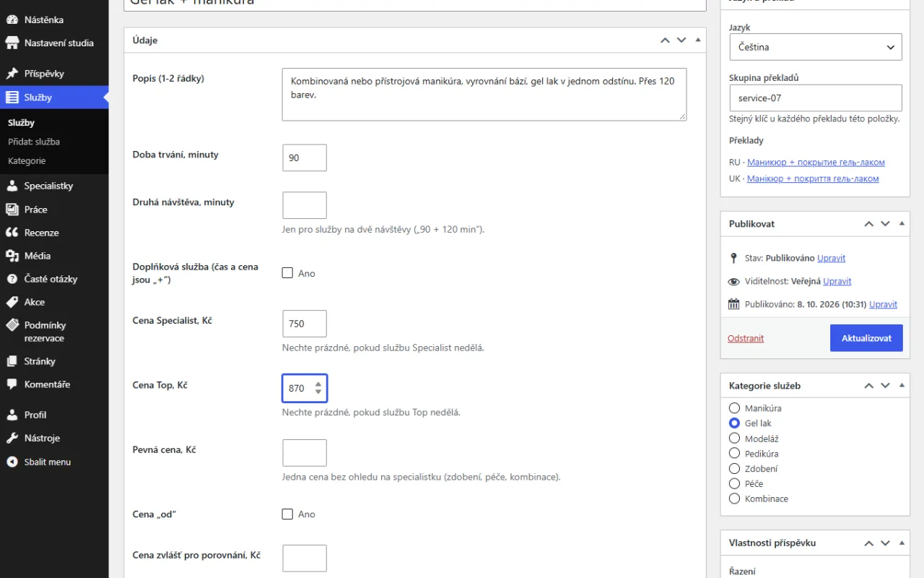The width and height of the screenshot is (924, 578).
Task: Click the Služby list icon
Action: tap(12, 98)
